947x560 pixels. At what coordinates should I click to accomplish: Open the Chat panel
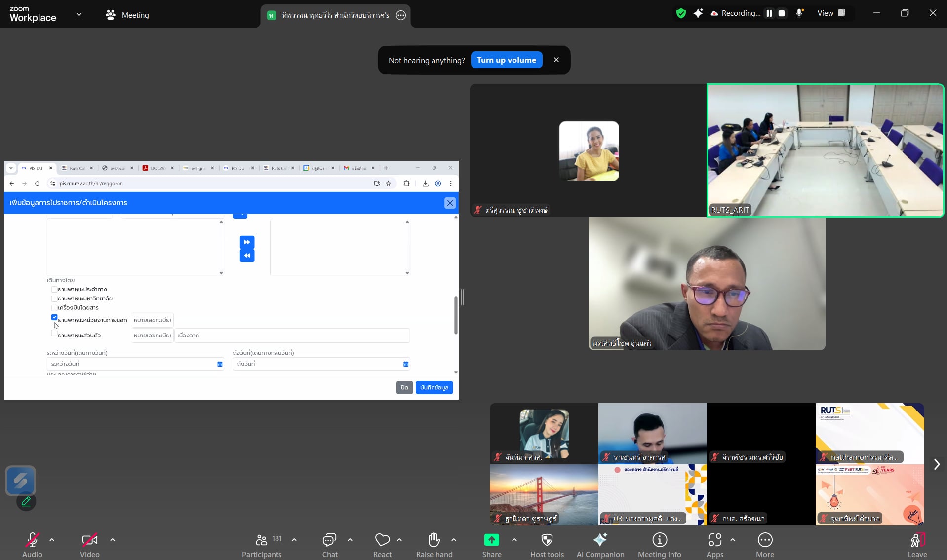click(x=329, y=544)
